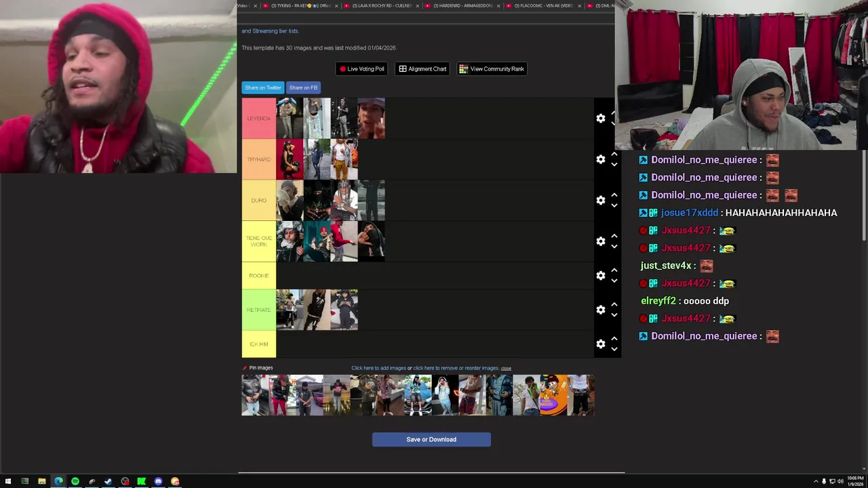Share on Twitter
868x488 pixels.
click(x=263, y=87)
